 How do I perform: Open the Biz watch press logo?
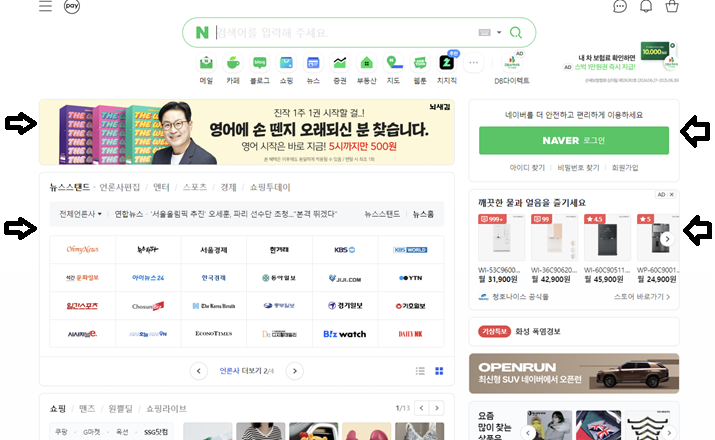pos(345,334)
